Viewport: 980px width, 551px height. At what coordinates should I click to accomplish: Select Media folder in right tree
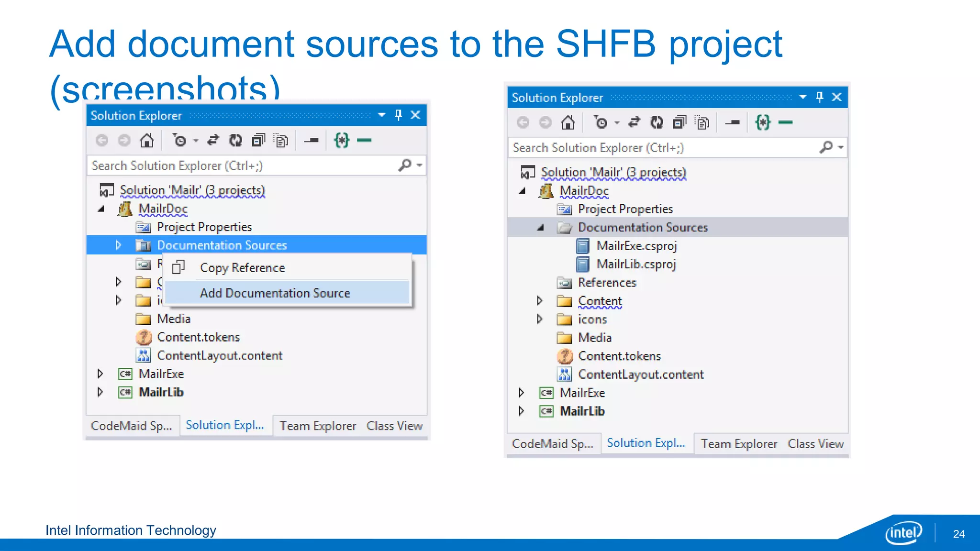pos(594,337)
